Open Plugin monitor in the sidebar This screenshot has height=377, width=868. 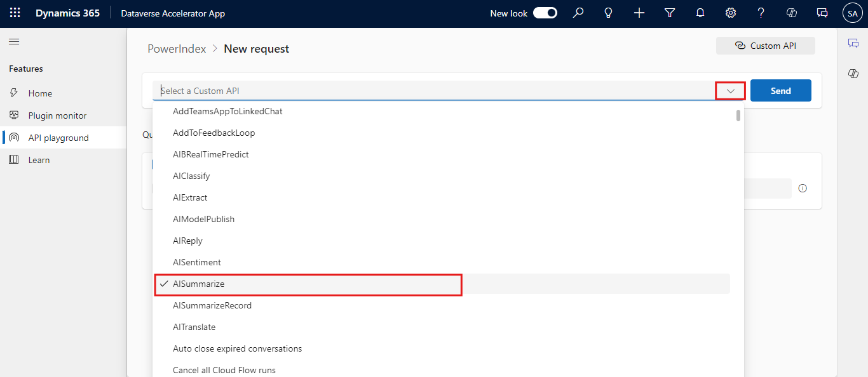coord(57,116)
